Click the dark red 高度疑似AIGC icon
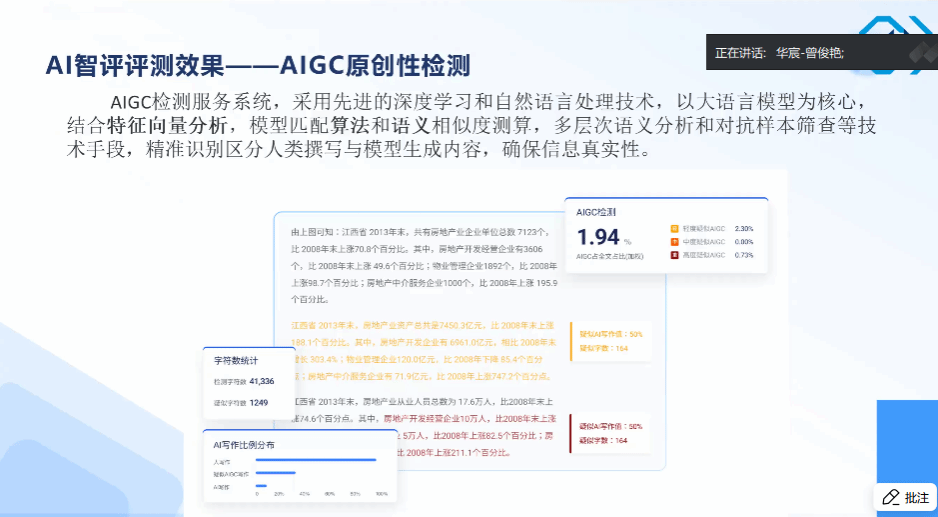The height and width of the screenshot is (517, 938). coord(675,255)
